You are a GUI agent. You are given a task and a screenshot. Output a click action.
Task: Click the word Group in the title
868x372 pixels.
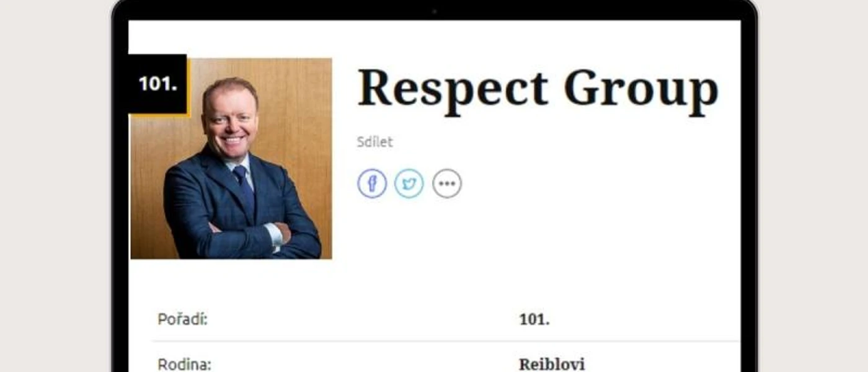(641, 89)
